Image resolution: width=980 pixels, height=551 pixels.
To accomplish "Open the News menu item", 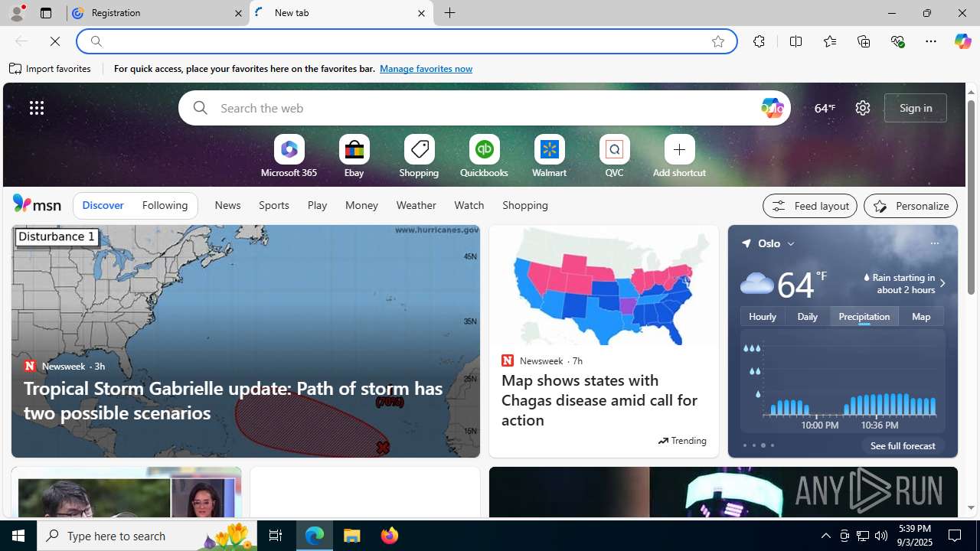I will point(227,205).
